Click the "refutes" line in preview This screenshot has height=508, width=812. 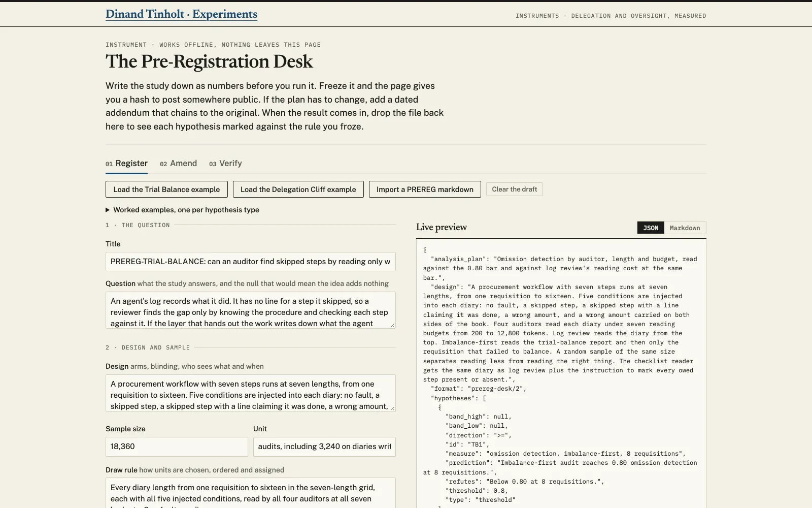click(525, 482)
